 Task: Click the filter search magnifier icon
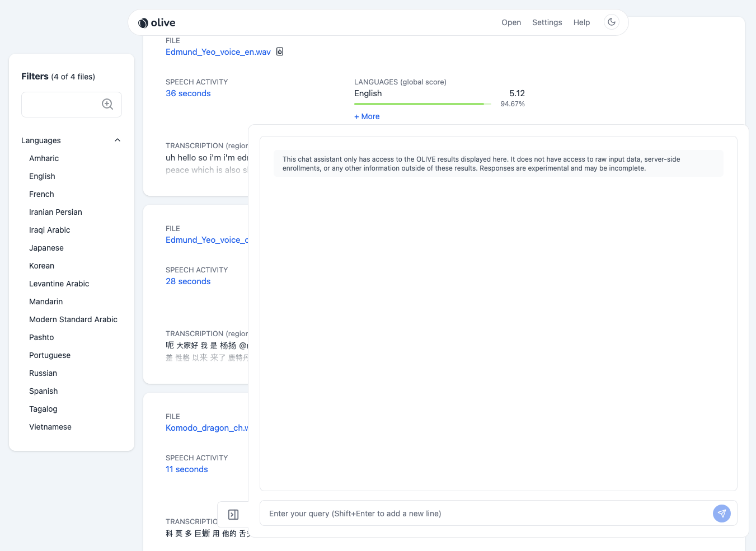click(x=107, y=104)
